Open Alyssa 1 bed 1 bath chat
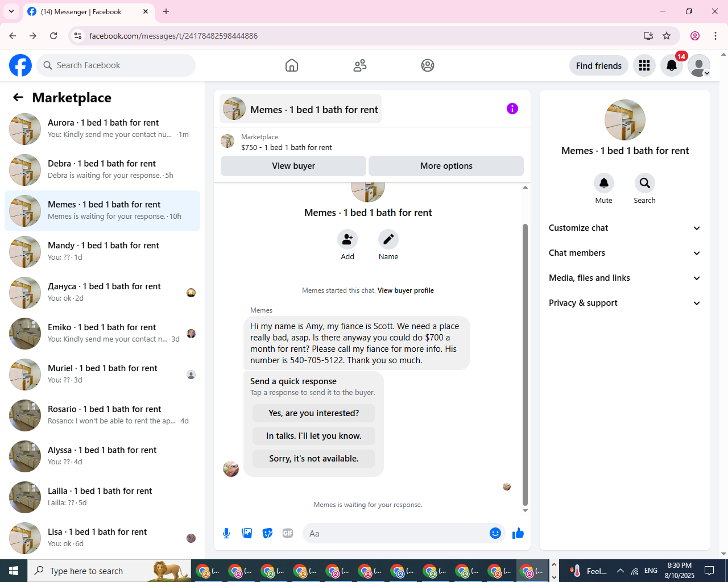Image resolution: width=728 pixels, height=582 pixels. pos(102,456)
